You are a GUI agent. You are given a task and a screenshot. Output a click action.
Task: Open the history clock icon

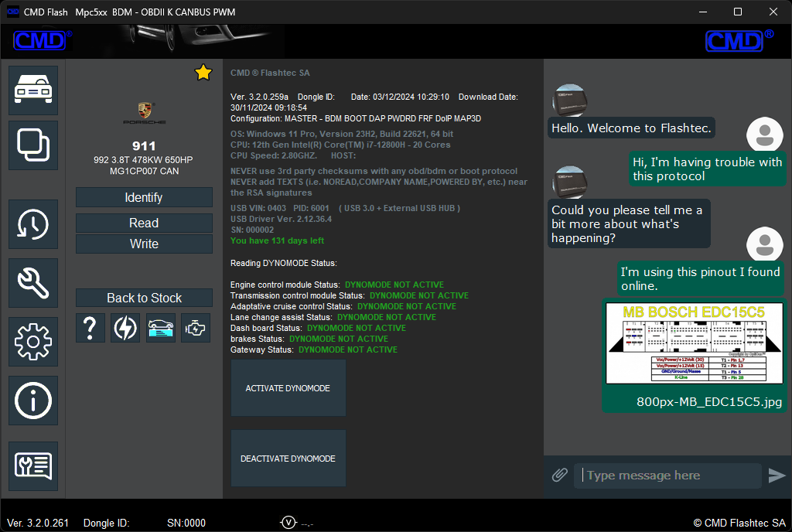pos(33,224)
